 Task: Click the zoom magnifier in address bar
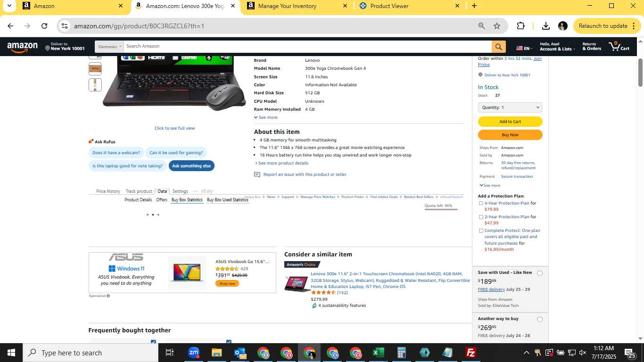click(481, 26)
